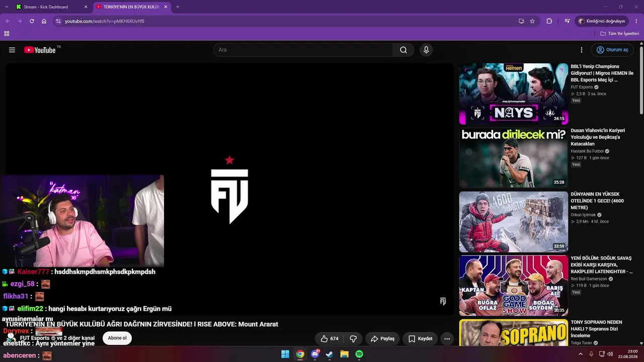Click the youtube.com address bar URL

(105, 21)
